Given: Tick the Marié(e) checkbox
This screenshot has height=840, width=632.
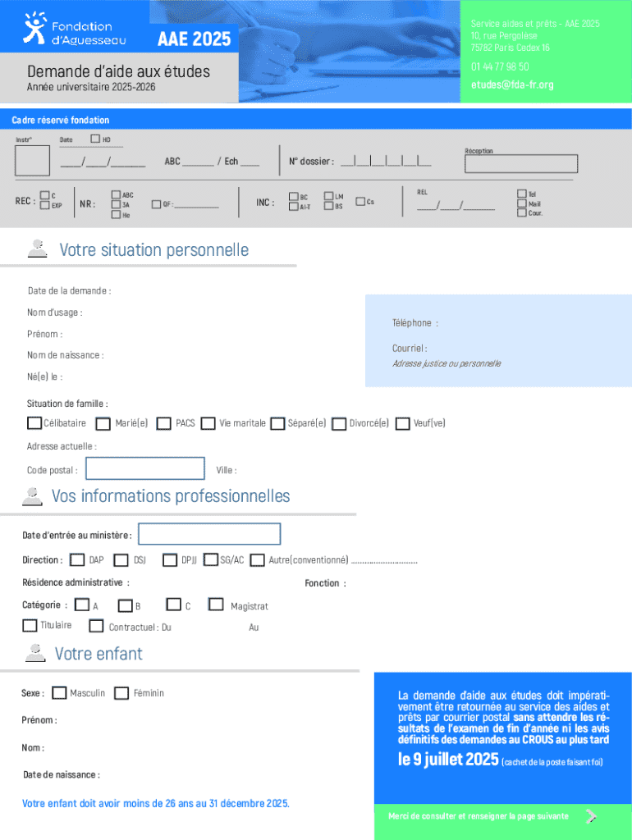Looking at the screenshot, I should click(103, 424).
